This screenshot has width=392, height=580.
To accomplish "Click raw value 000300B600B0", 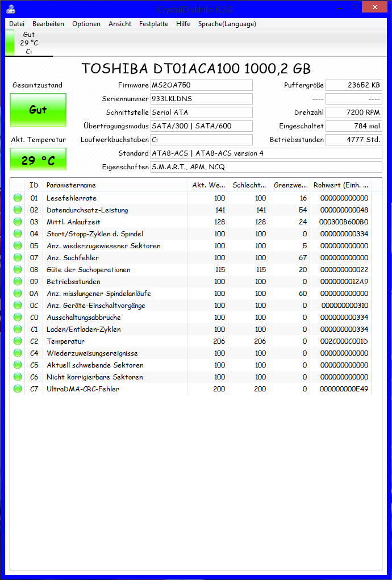I will [344, 222].
